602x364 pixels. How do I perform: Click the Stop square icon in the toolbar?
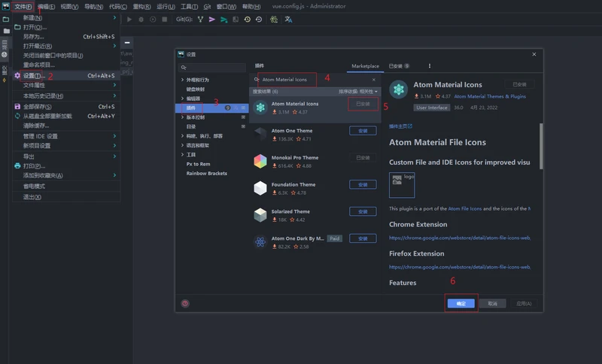point(164,20)
